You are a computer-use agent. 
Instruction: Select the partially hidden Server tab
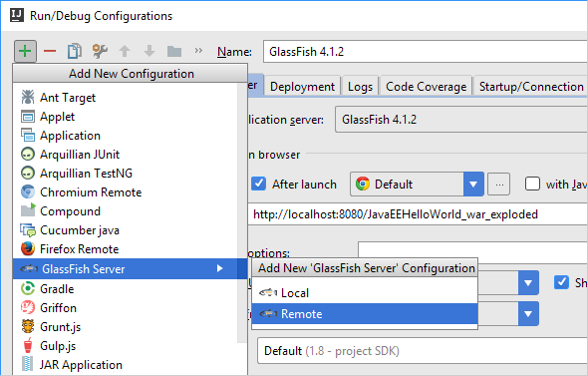tap(255, 85)
